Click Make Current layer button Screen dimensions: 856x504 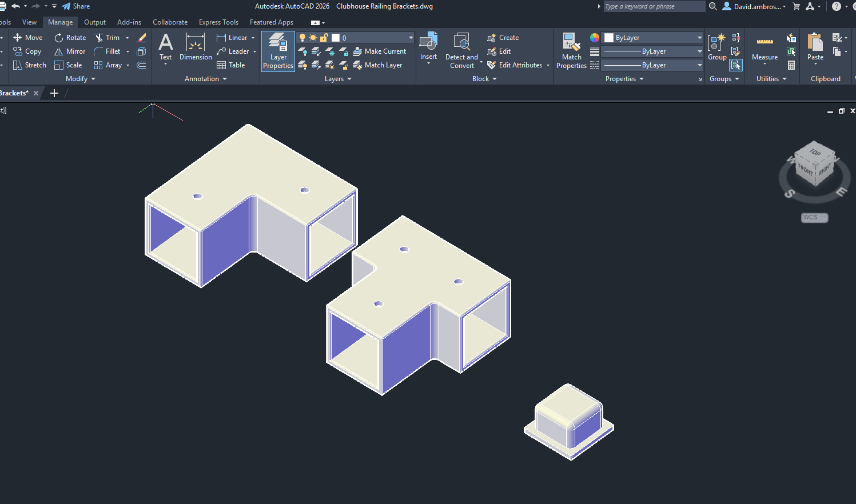click(380, 51)
